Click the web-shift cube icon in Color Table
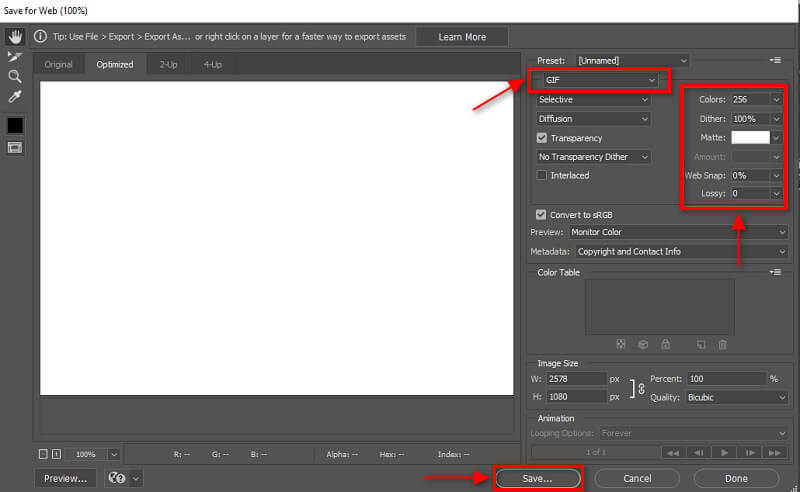 643,345
